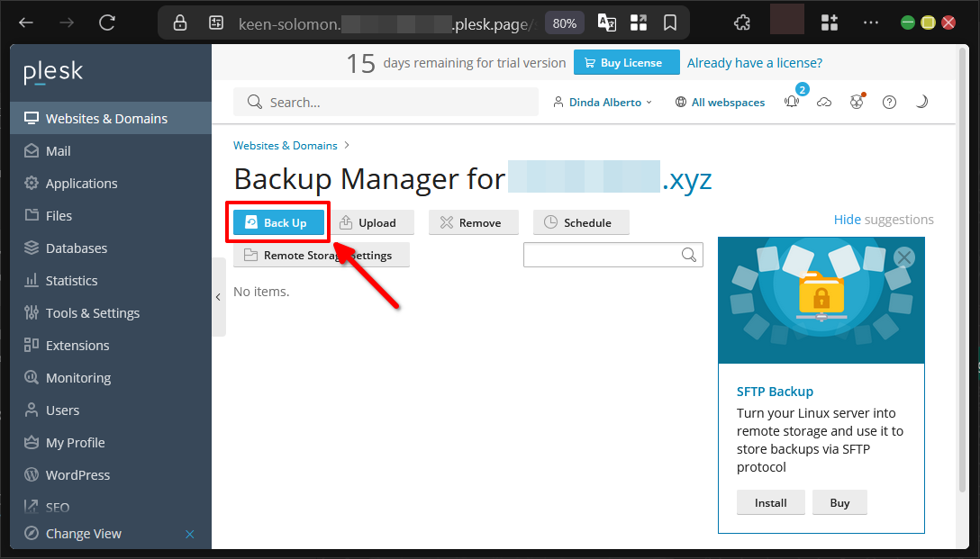Dismiss Change View with the X toggle

[x=189, y=534]
